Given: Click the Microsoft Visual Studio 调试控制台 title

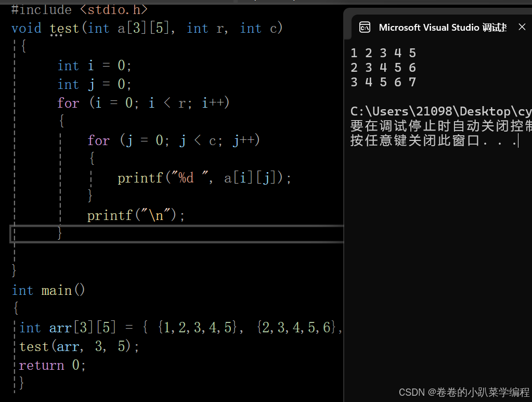Looking at the screenshot, I should [442, 27].
